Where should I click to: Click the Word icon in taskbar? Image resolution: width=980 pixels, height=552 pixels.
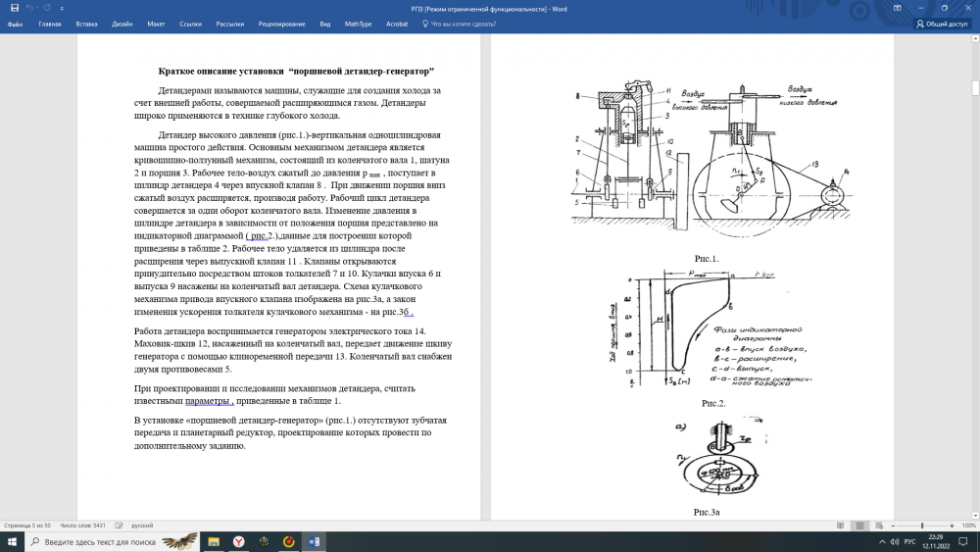click(x=314, y=541)
